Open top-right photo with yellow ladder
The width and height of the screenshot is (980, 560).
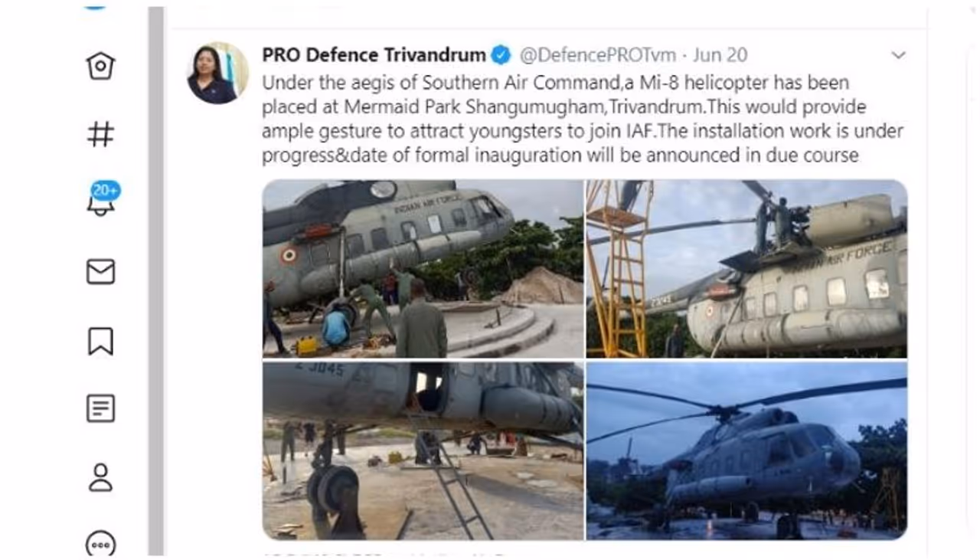click(x=746, y=269)
